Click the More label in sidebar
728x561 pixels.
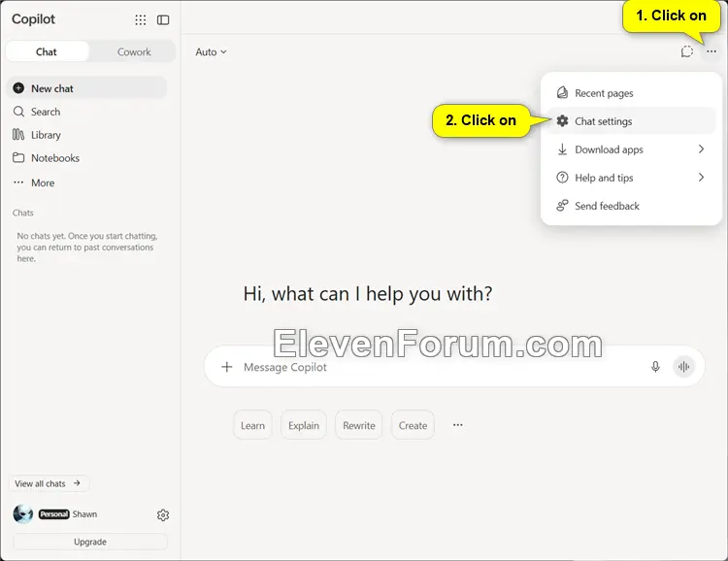[x=43, y=182]
